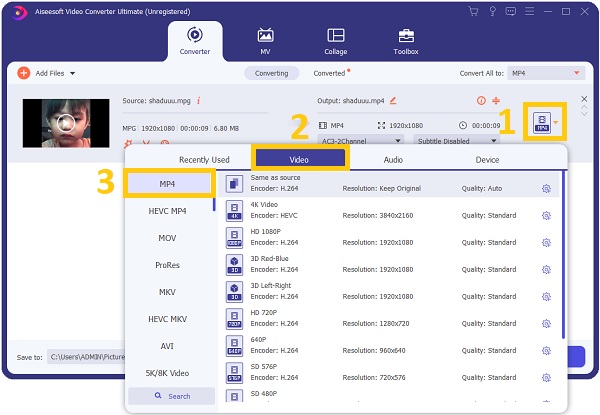Viewport: 600px width, 415px height.
Task: Open settings gear for Same as source
Action: click(546, 189)
